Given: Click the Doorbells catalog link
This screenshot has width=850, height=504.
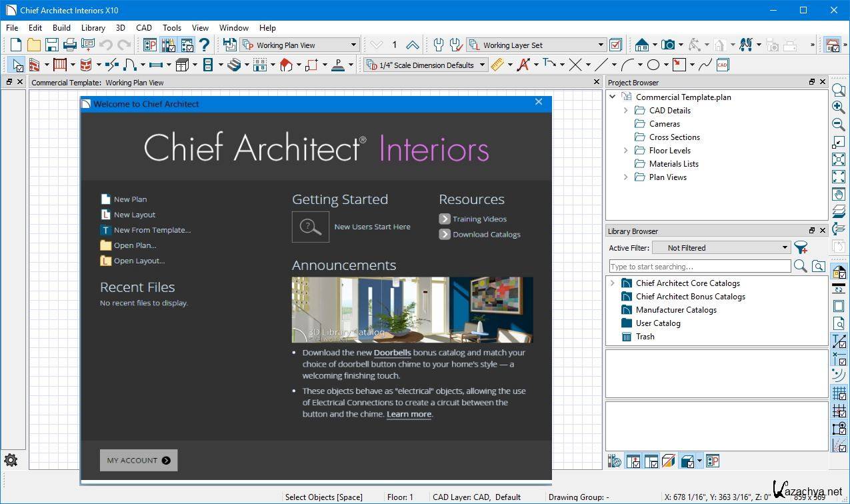Looking at the screenshot, I should coord(392,353).
